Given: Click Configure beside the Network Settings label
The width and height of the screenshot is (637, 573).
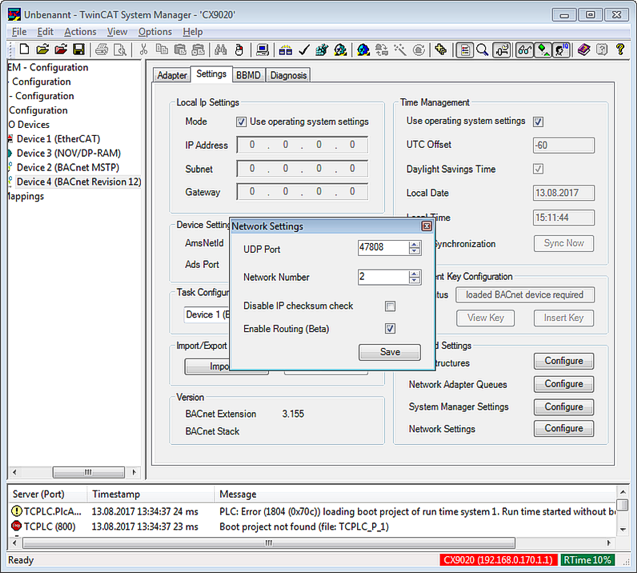Looking at the screenshot, I should click(x=563, y=428).
